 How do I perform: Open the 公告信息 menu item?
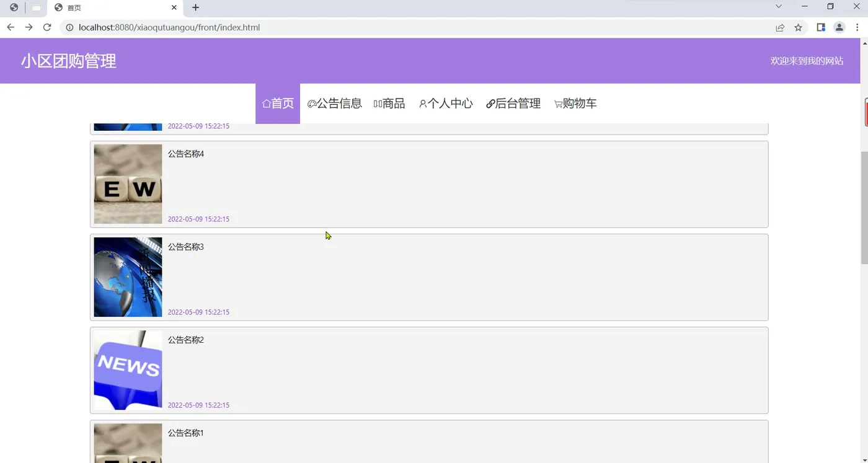pyautogui.click(x=335, y=104)
